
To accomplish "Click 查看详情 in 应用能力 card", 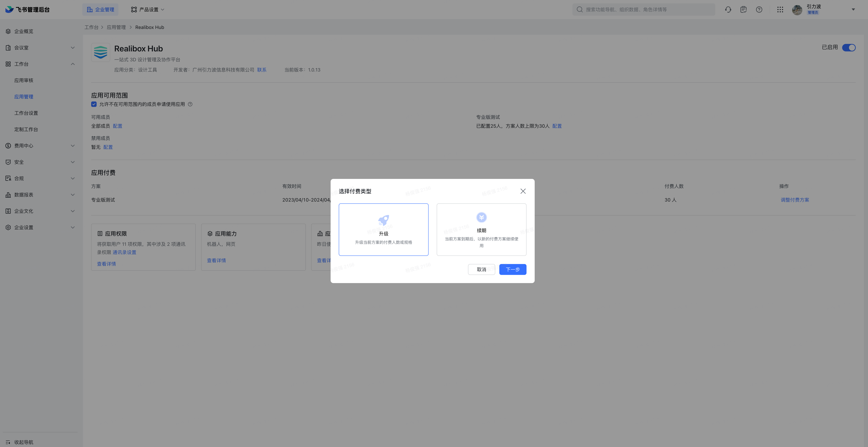I will pyautogui.click(x=216, y=260).
